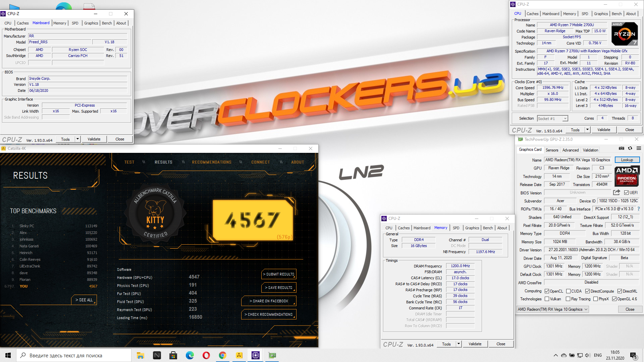Click the battery power tray icon
Image resolution: width=644 pixels, height=362 pixels.
click(x=572, y=355)
